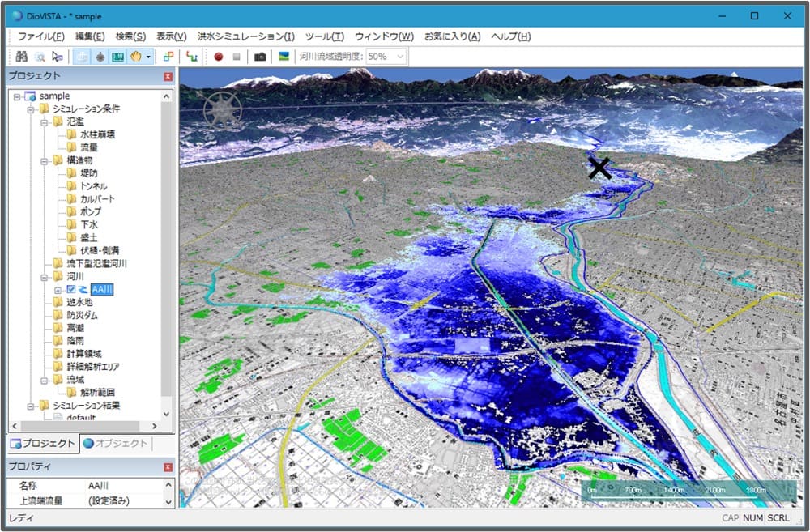Select the hand pan tool

pos(136,57)
